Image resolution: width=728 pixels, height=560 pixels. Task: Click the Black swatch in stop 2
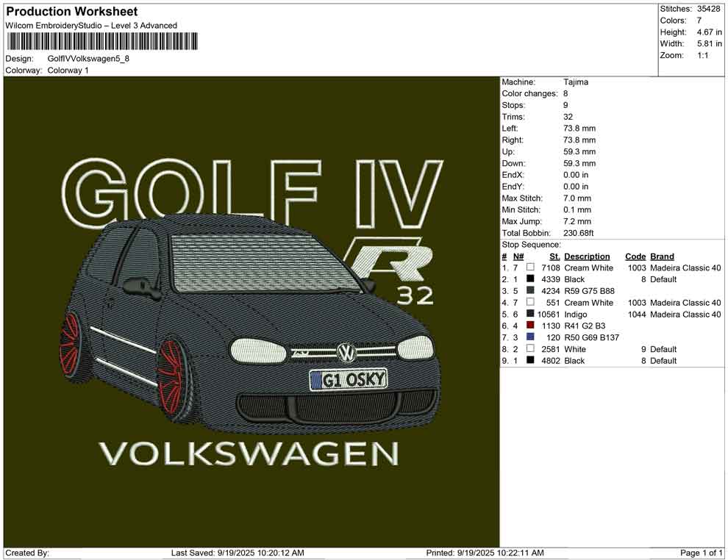tap(530, 279)
